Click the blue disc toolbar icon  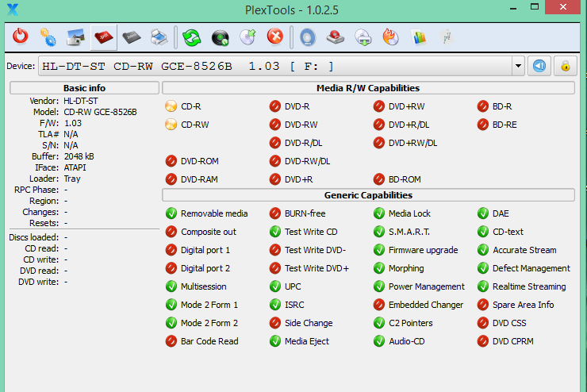pos(308,37)
